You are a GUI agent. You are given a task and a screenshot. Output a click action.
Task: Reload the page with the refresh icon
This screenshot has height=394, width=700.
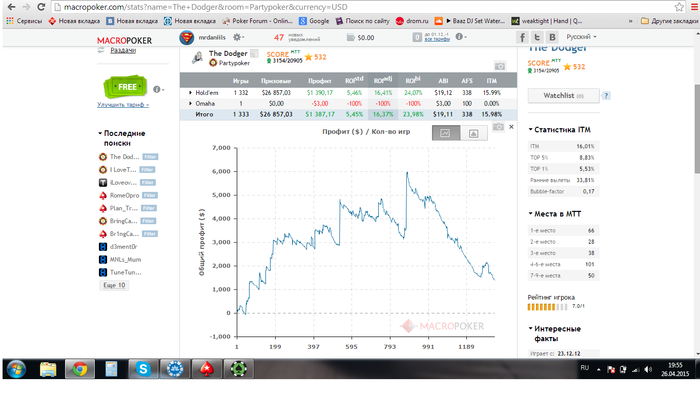point(41,7)
